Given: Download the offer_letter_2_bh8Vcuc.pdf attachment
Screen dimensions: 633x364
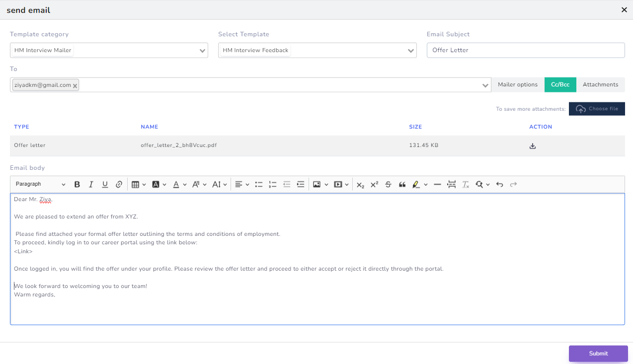Looking at the screenshot, I should click(532, 146).
